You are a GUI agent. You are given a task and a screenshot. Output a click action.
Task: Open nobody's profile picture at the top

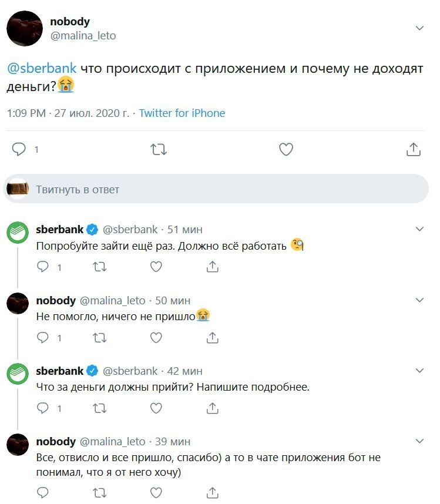pos(24,28)
